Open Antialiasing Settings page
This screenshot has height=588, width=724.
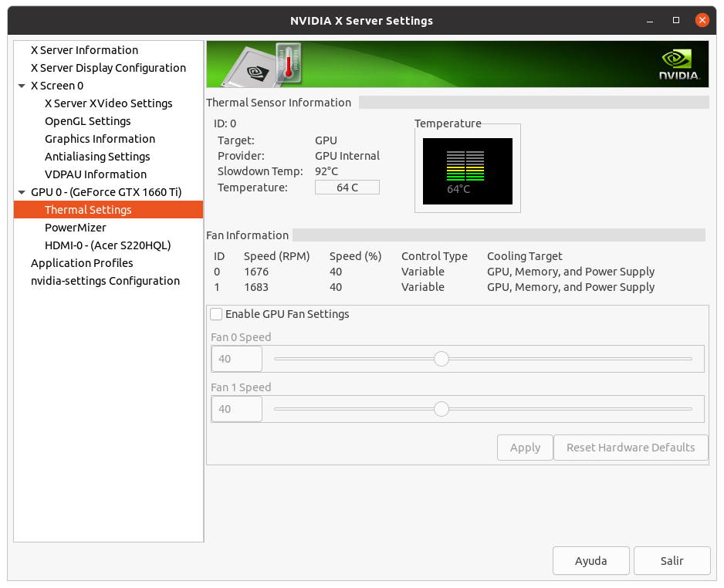[x=97, y=157]
